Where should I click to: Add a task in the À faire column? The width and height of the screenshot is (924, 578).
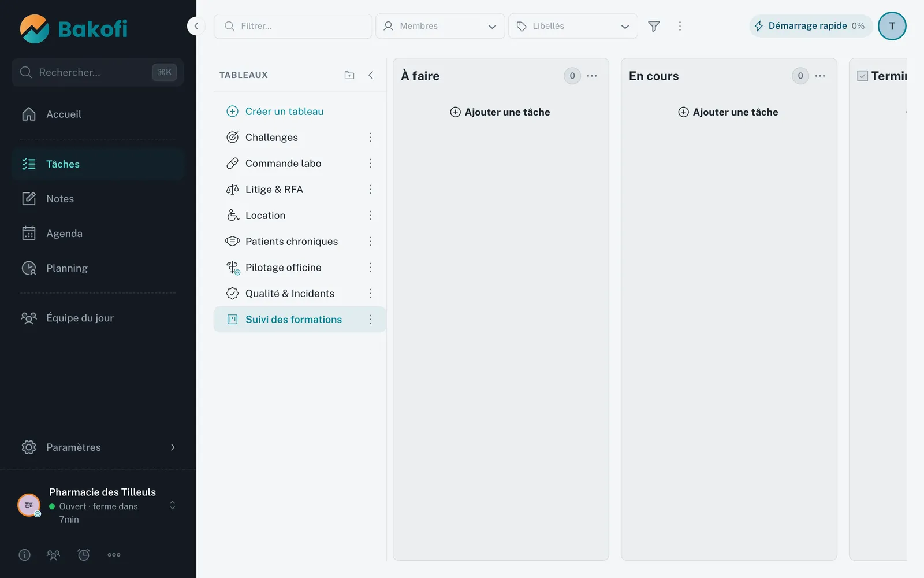pos(500,112)
